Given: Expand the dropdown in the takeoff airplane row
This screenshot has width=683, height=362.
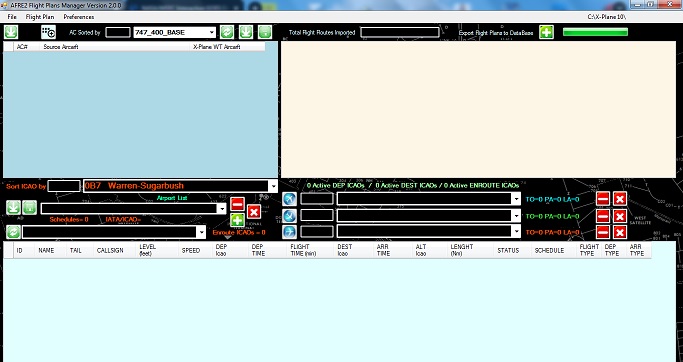Looking at the screenshot, I should tap(516, 199).
